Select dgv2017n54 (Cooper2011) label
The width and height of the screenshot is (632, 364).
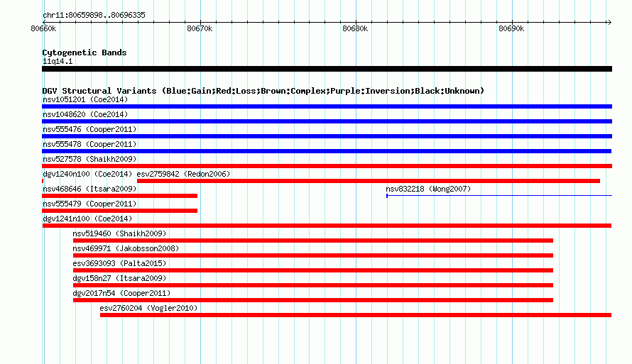(121, 293)
